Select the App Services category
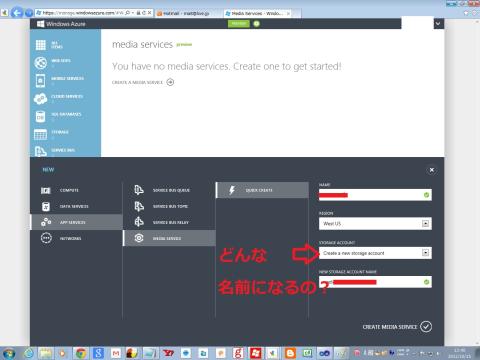 point(77,222)
